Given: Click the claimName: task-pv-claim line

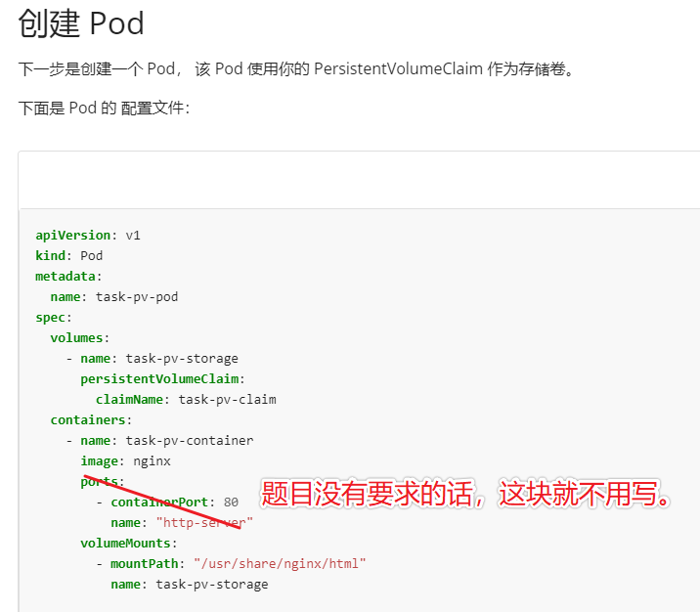Looking at the screenshot, I should click(x=186, y=400).
